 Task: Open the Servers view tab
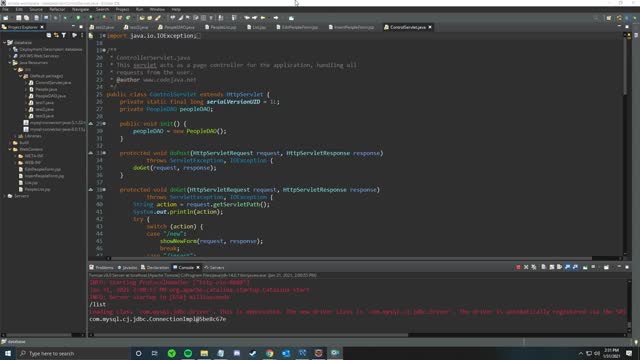click(x=214, y=267)
